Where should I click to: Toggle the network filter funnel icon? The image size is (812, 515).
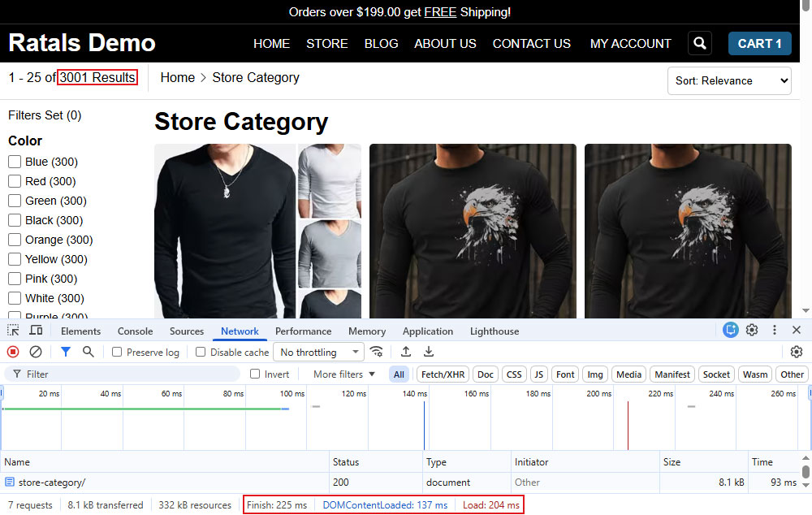[65, 352]
